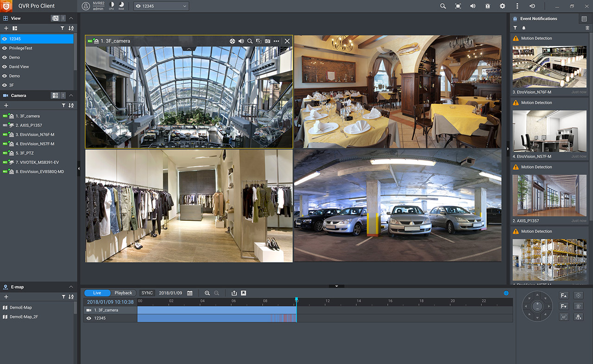
Task: Select the 5. 3F_PTZ camera
Action: pyautogui.click(x=25, y=153)
